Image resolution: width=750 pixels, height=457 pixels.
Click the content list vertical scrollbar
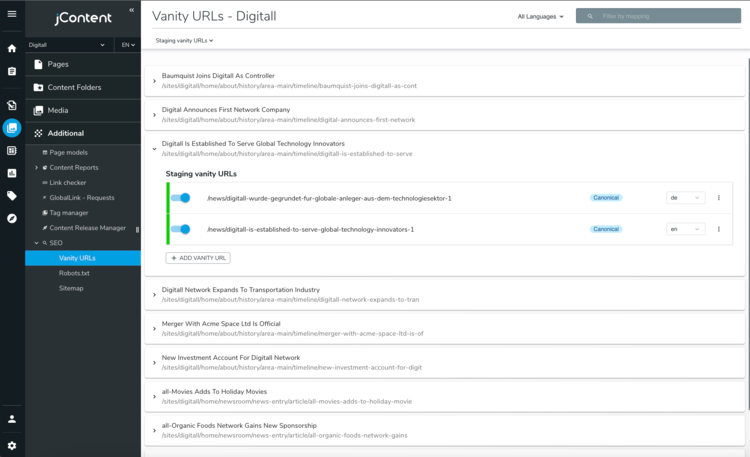point(748,234)
